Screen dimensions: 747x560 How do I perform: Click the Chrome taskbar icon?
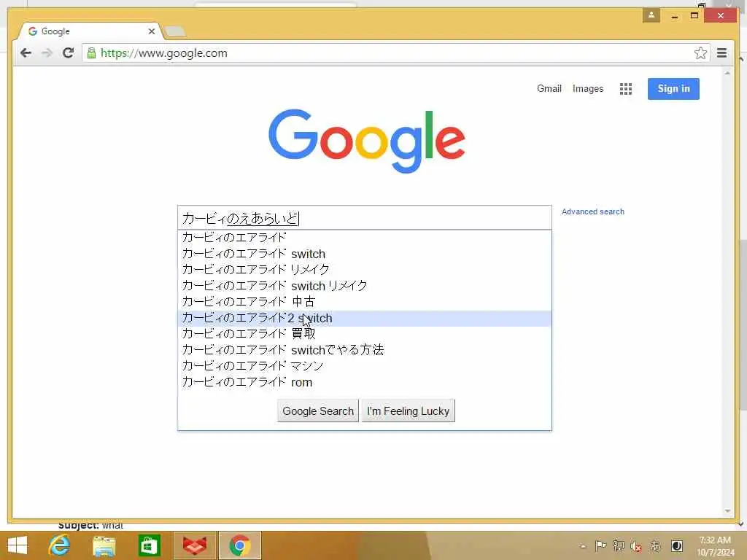[239, 545]
